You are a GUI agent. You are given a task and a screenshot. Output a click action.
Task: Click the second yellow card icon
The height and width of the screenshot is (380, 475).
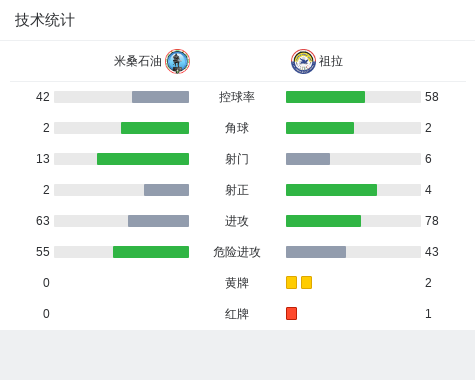(306, 282)
